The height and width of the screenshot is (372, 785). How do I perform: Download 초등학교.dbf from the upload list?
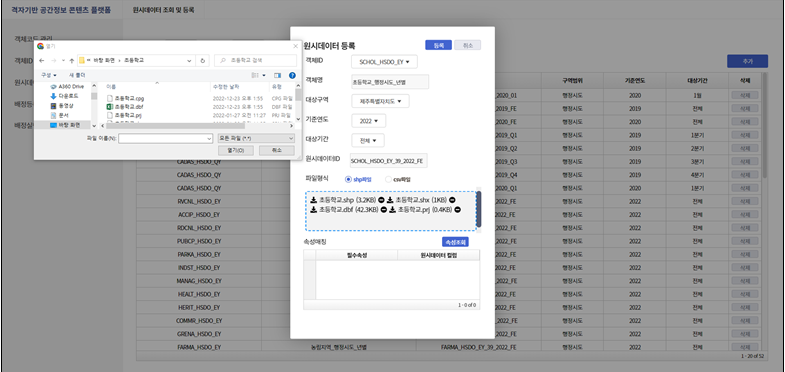313,210
